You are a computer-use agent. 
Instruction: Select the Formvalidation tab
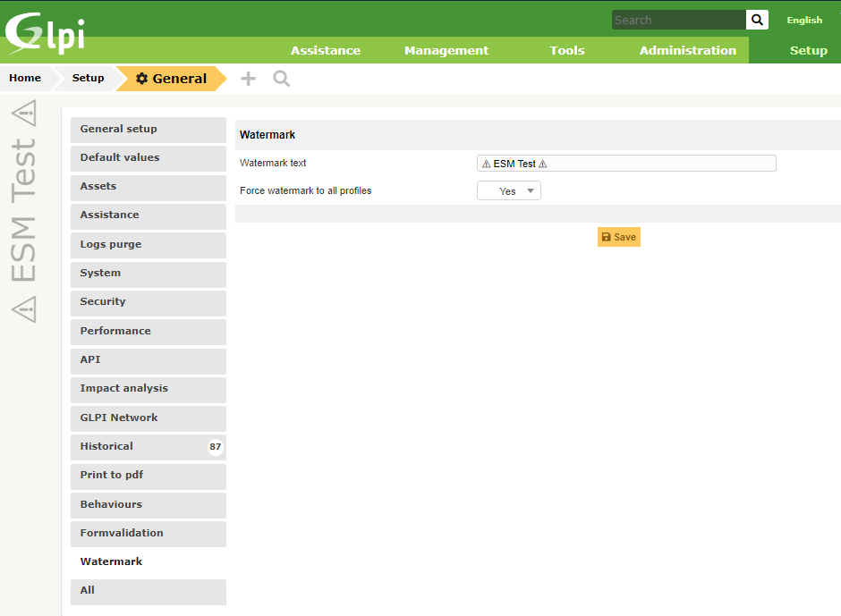tap(148, 534)
